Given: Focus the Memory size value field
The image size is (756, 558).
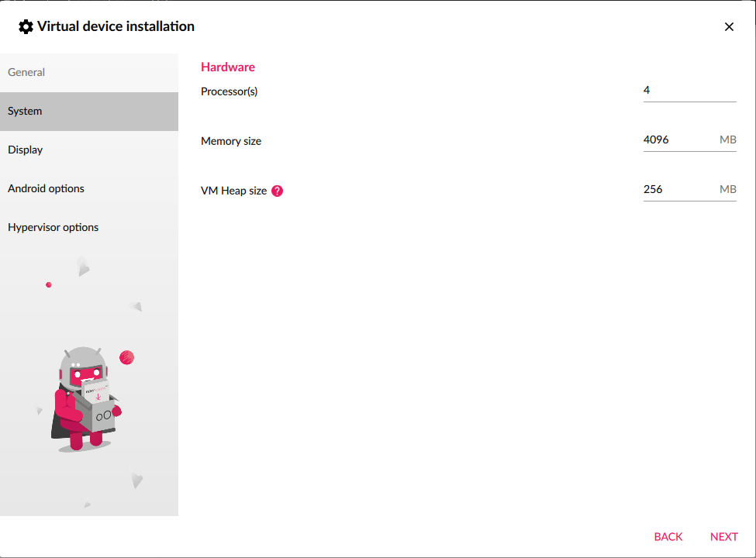Looking at the screenshot, I should click(x=678, y=140).
